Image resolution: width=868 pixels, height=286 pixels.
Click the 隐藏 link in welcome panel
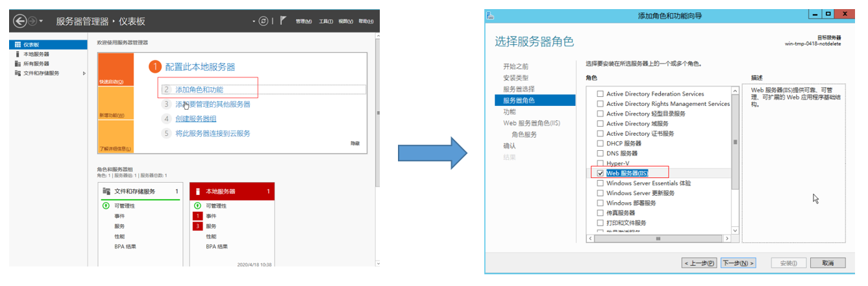point(355,143)
